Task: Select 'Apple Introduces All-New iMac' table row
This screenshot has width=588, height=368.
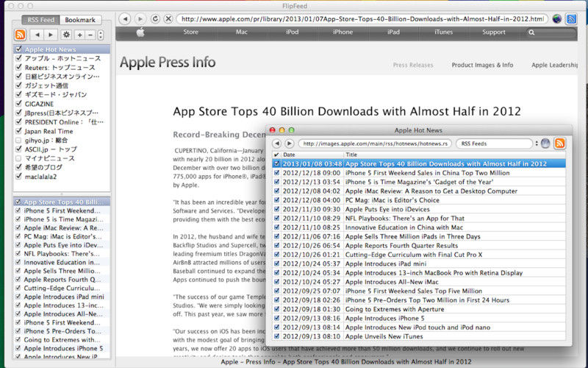Action: coord(419,282)
